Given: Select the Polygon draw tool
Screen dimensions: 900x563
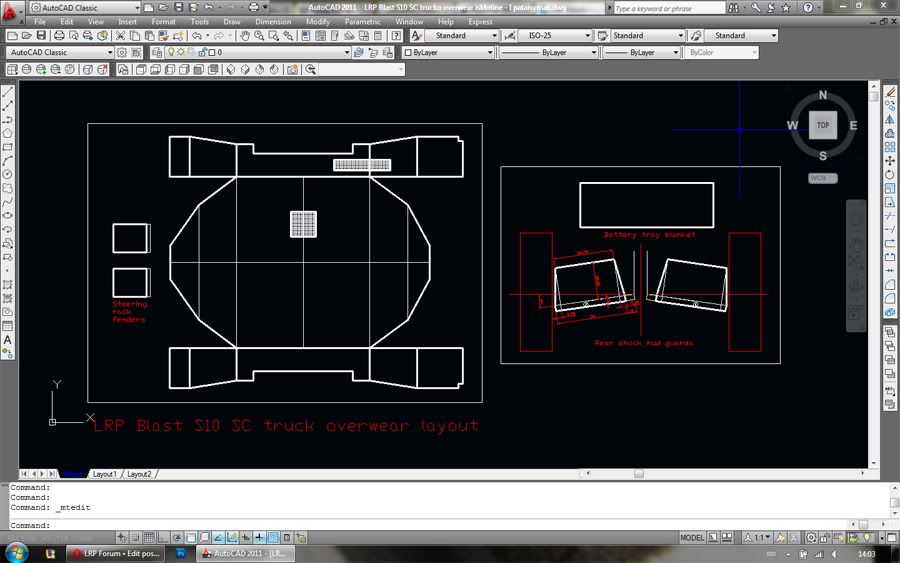Looking at the screenshot, I should [7, 133].
